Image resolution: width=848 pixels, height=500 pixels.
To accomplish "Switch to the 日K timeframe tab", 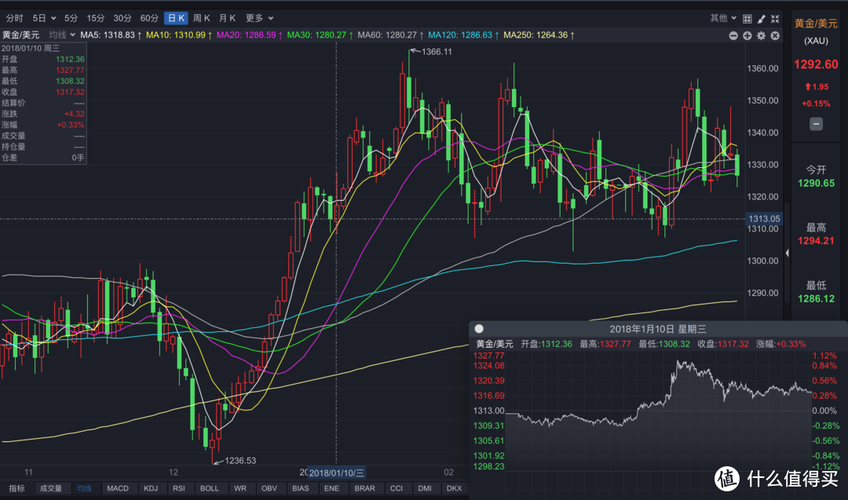I will tap(175, 18).
